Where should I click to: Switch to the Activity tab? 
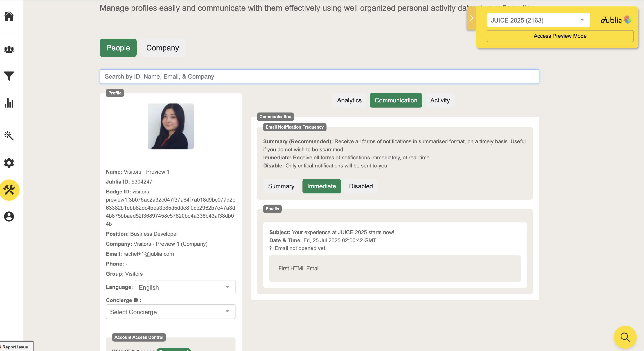(x=440, y=100)
